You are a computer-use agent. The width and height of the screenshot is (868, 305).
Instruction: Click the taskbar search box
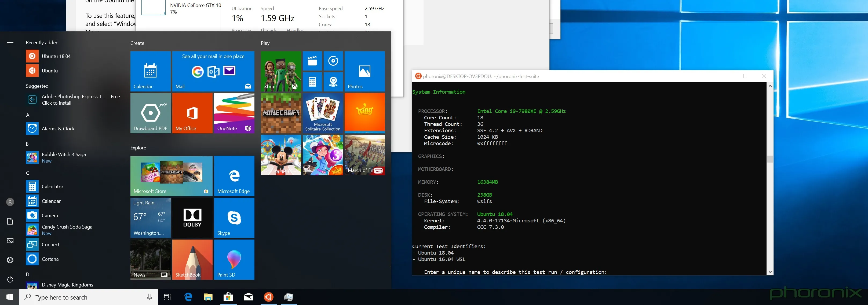tap(88, 297)
